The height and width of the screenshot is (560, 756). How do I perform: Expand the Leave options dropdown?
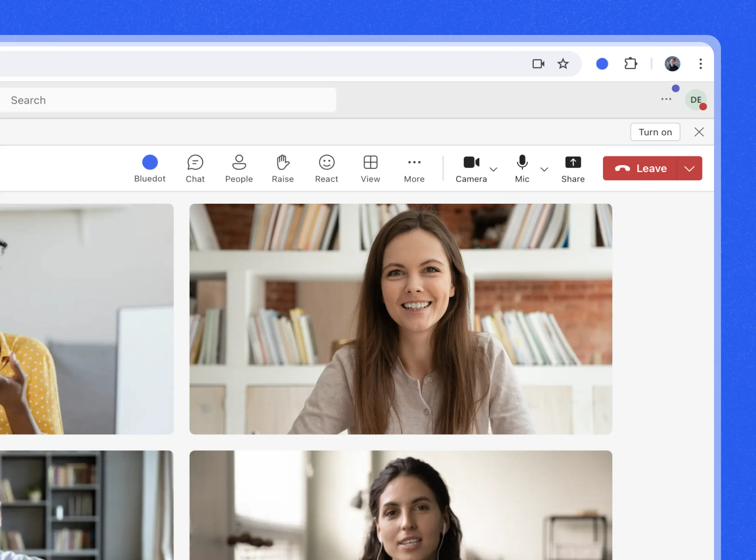click(690, 168)
